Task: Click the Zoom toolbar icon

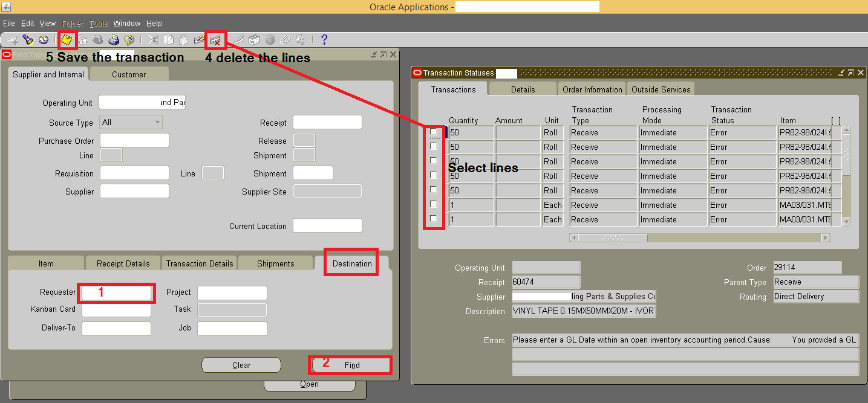Action: click(255, 40)
